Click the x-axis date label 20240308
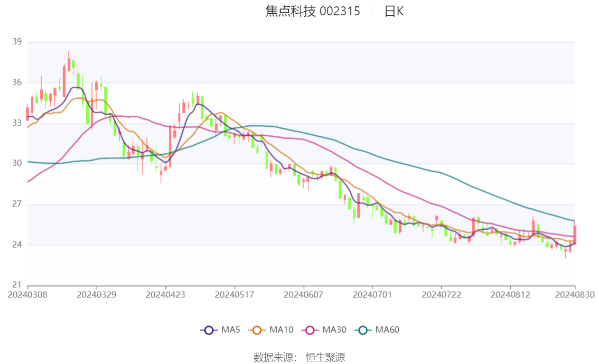This screenshot has height=364, width=599. (27, 295)
